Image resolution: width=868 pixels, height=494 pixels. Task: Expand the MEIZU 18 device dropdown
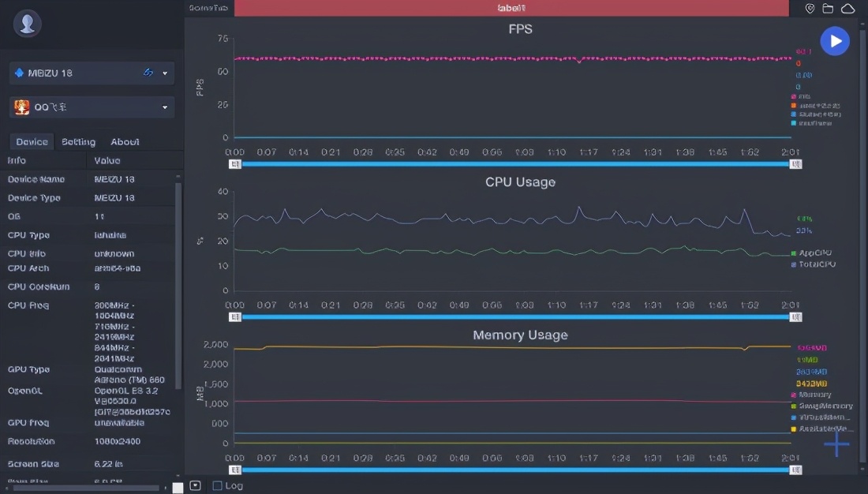[x=165, y=73]
